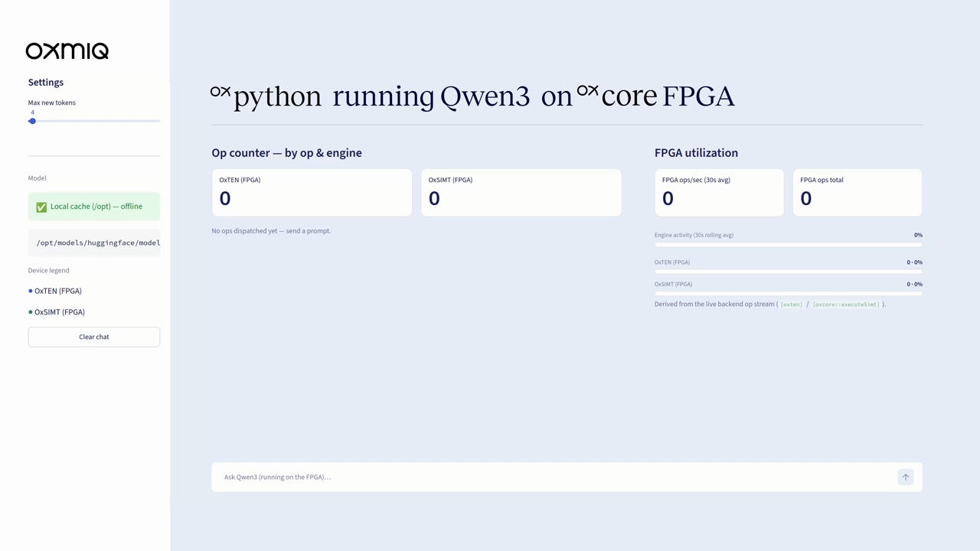Click the OxTEN legend color dot
The image size is (980, 551).
31,291
